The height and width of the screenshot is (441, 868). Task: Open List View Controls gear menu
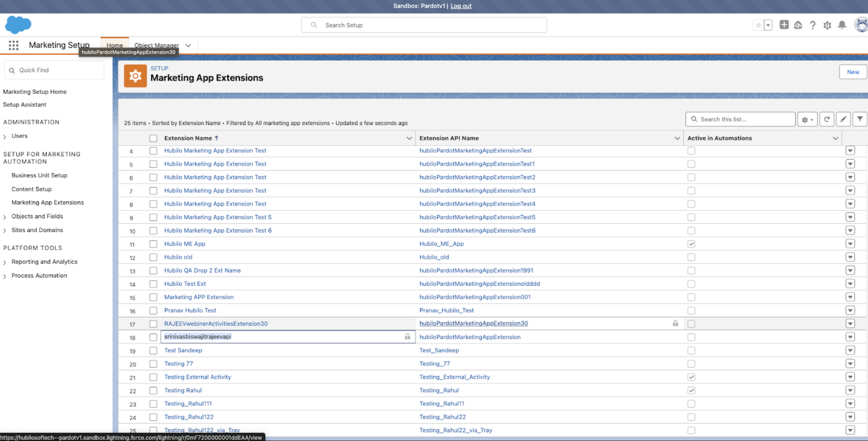tap(807, 119)
